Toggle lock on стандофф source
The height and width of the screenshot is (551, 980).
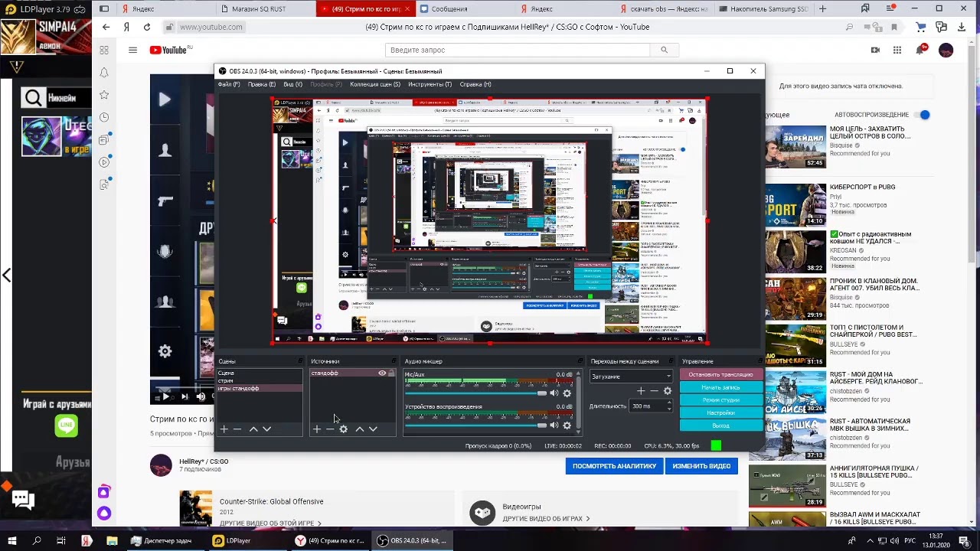(391, 373)
